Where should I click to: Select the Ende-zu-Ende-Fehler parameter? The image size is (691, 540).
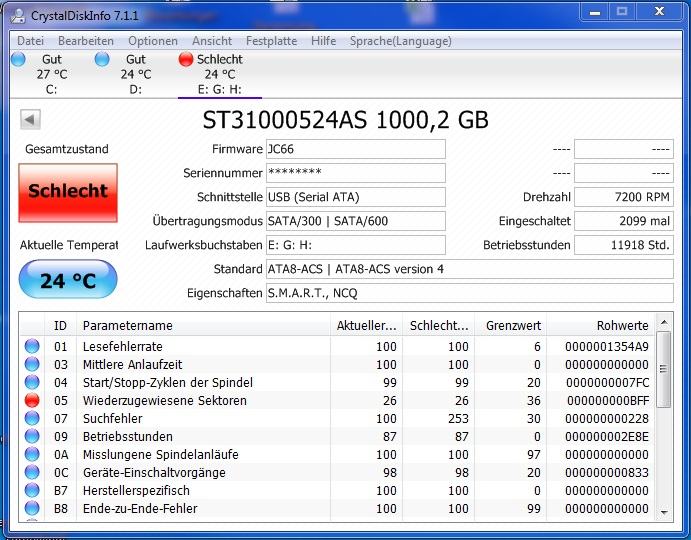click(x=140, y=509)
